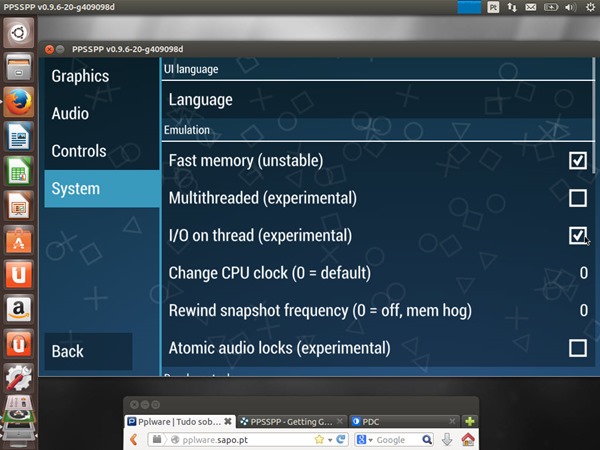Click the site identity icon in the URL bar

[x=175, y=440]
